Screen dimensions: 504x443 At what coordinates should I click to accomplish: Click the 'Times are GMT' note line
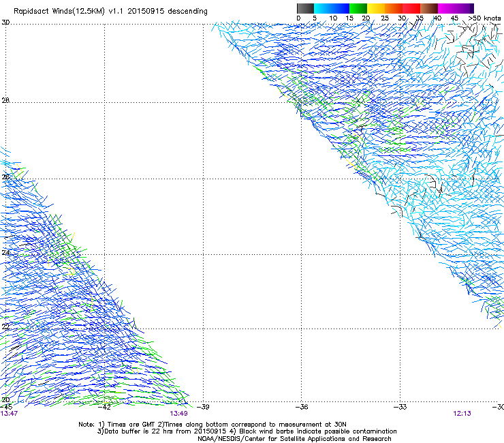click(x=212, y=425)
